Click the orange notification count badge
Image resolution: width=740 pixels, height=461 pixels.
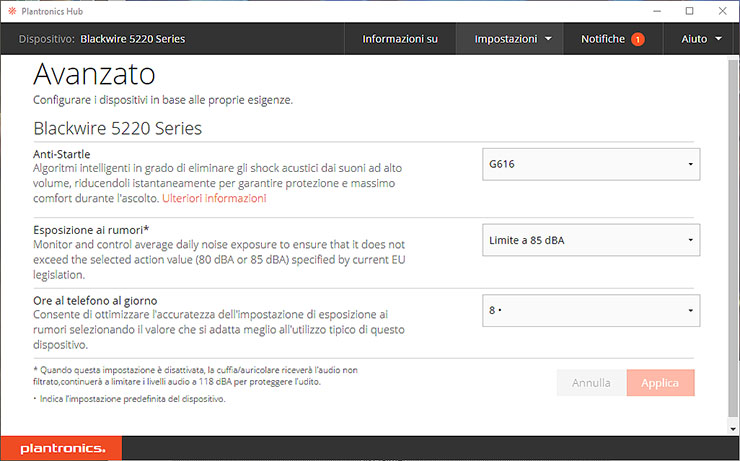point(637,39)
